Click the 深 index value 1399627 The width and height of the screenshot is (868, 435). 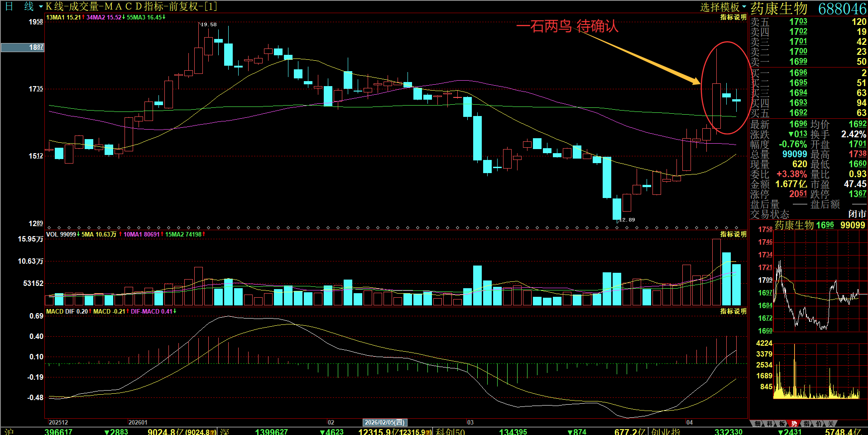pyautogui.click(x=271, y=432)
